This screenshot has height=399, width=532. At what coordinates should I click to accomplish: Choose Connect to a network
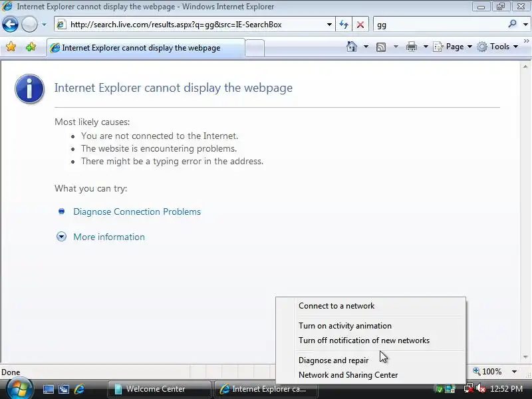(370, 306)
